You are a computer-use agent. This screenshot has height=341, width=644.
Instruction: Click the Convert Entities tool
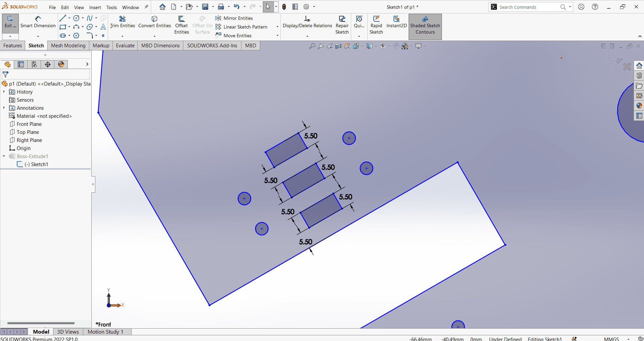154,22
